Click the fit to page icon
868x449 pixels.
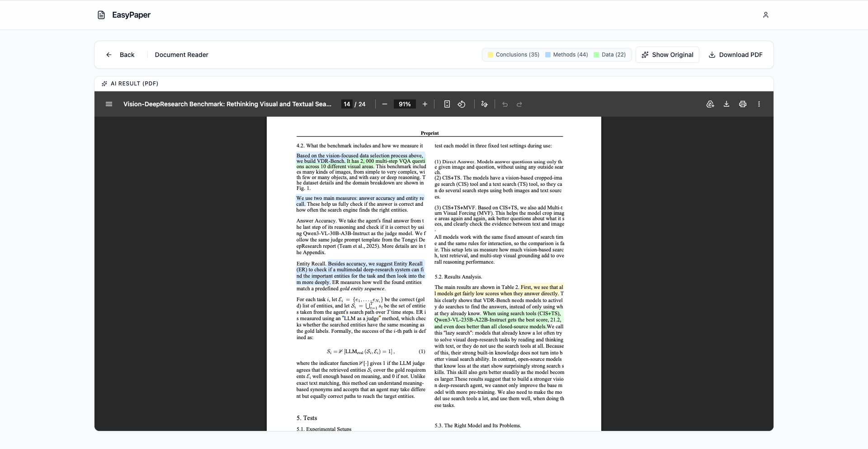tap(447, 104)
